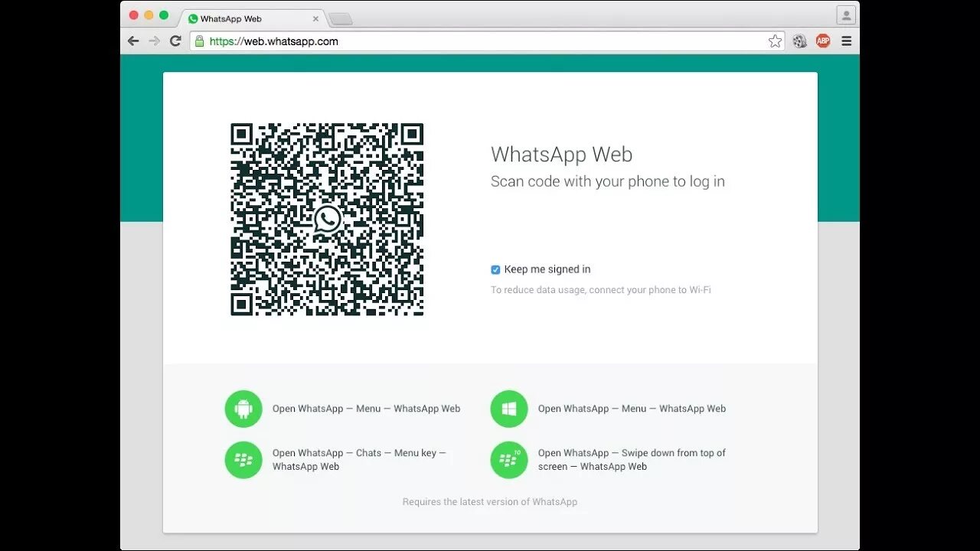Click the browser forward arrow
Screen dimensions: 980x551
click(154, 41)
